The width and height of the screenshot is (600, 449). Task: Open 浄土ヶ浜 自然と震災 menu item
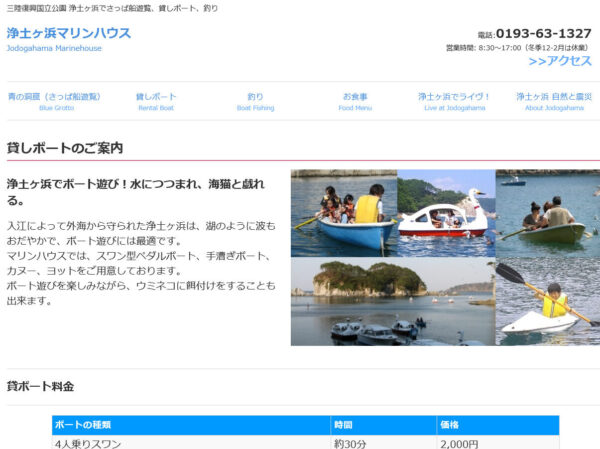click(x=554, y=101)
